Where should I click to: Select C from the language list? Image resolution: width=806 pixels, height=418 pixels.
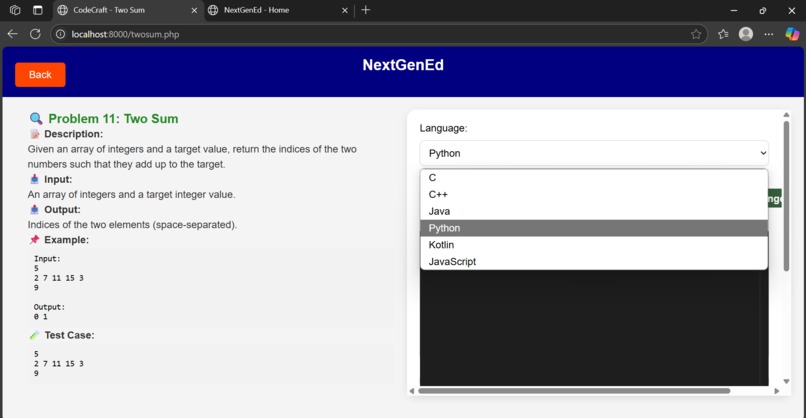pos(594,178)
